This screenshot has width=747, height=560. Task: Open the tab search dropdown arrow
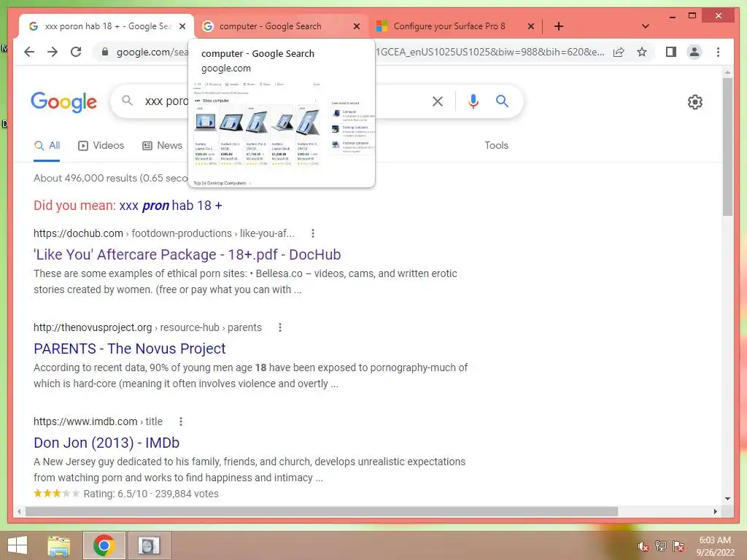pyautogui.click(x=645, y=26)
